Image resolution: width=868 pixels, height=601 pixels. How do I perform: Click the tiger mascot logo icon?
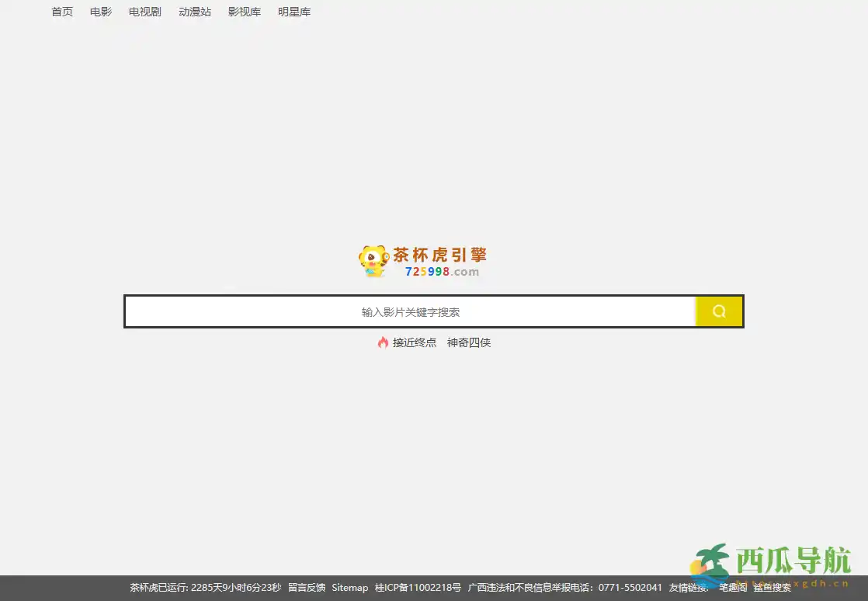373,261
